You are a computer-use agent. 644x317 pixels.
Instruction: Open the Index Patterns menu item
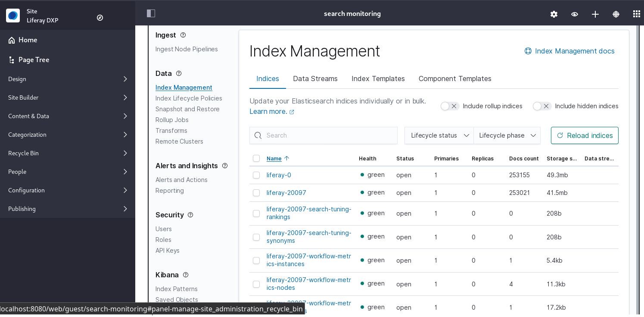click(x=177, y=289)
